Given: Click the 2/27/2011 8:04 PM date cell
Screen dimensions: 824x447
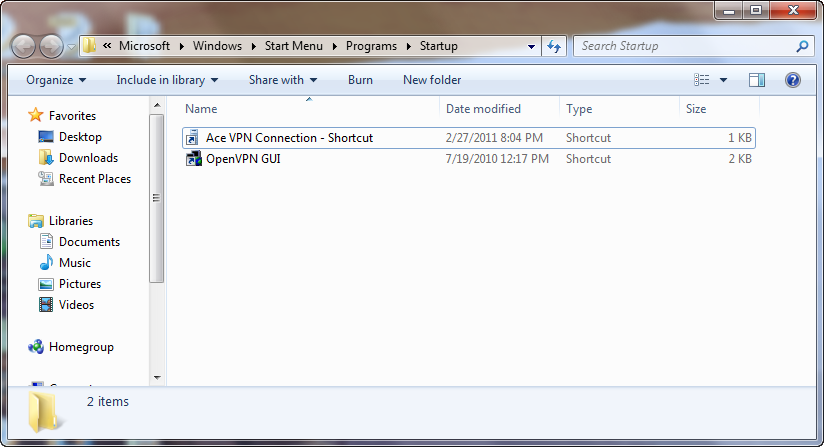Looking at the screenshot, I should pos(494,138).
